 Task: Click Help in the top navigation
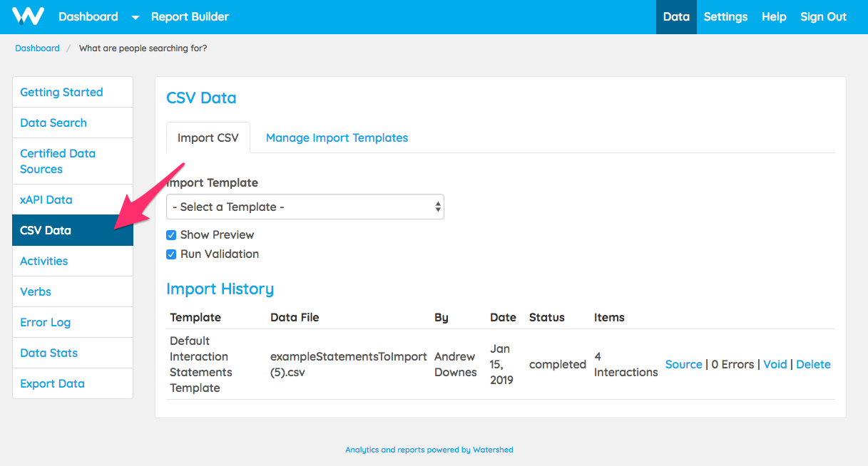click(x=773, y=17)
